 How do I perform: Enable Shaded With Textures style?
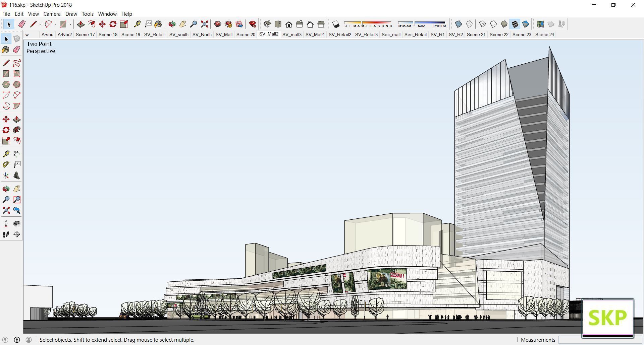point(515,24)
